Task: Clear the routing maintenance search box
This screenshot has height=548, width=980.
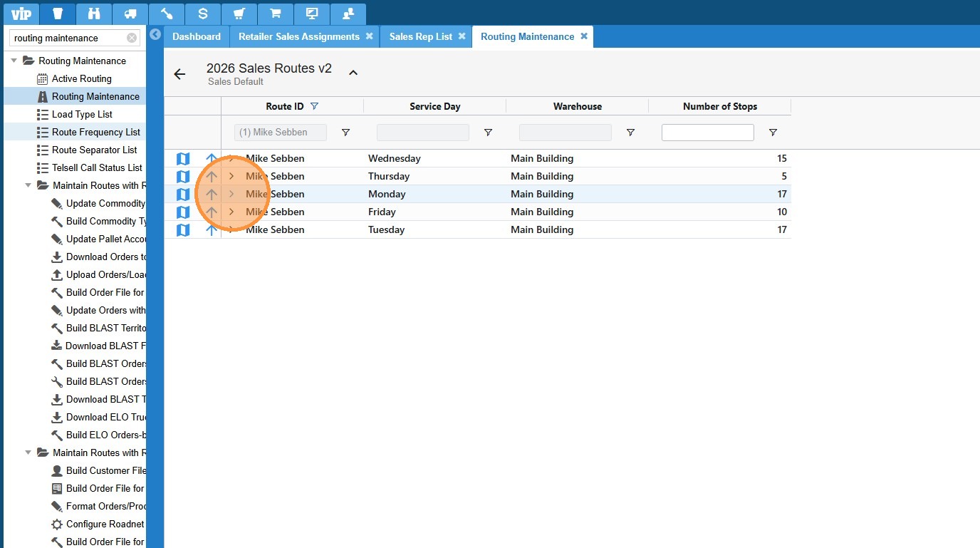Action: coord(132,38)
